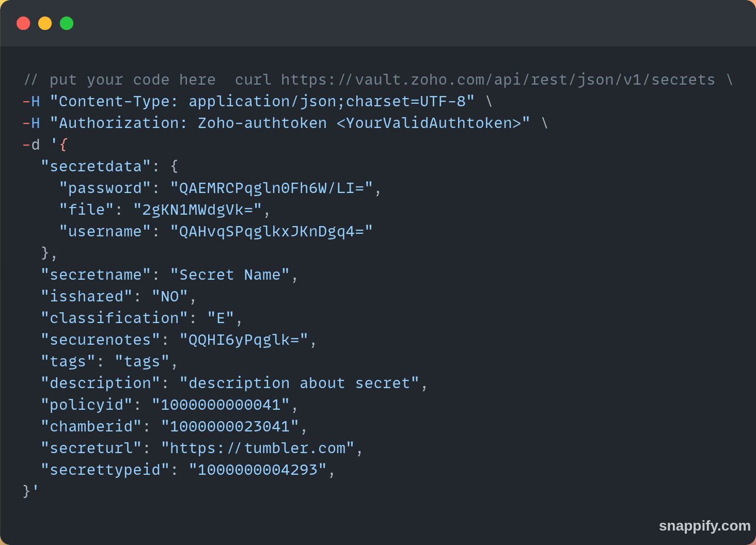Click the "username" key
Image resolution: width=756 pixels, height=545 pixels.
pyautogui.click(x=105, y=231)
